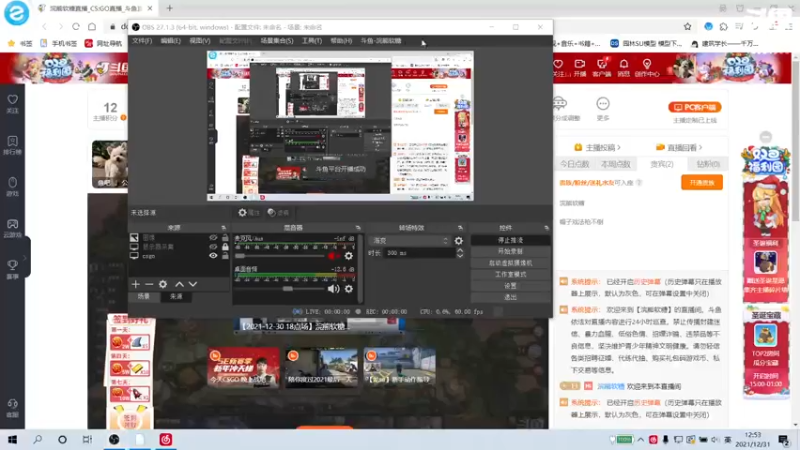
Task: Pop out the 转场特效 dock panel
Action: [x=460, y=228]
